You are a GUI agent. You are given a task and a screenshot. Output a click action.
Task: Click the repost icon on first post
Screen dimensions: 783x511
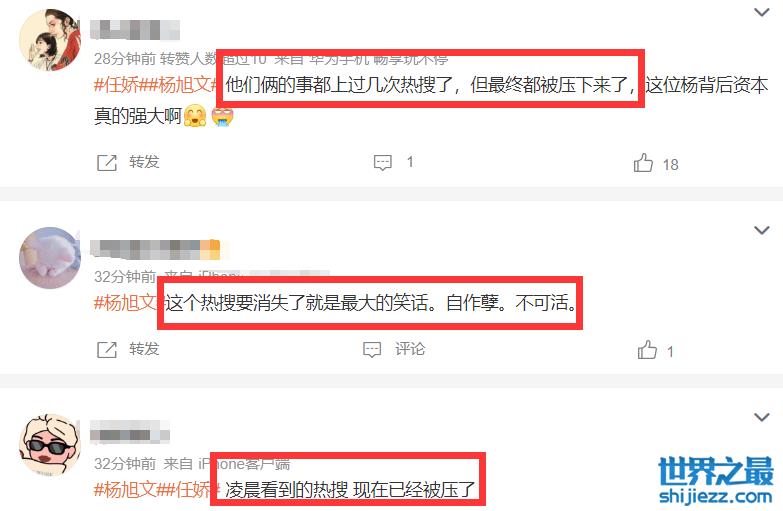click(106, 163)
